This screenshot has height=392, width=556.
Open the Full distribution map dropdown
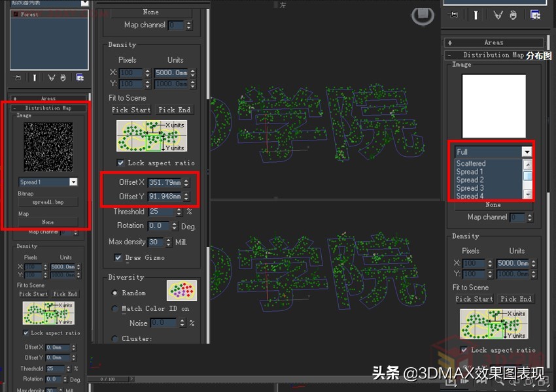(527, 151)
